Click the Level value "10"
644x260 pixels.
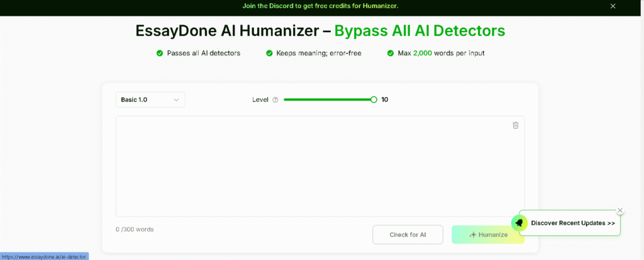tap(385, 99)
